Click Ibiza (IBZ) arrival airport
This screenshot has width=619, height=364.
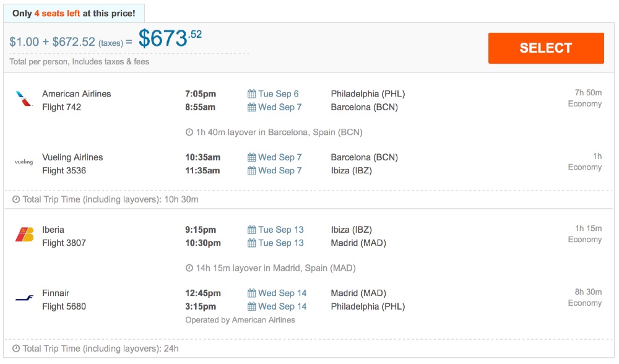coord(351,170)
